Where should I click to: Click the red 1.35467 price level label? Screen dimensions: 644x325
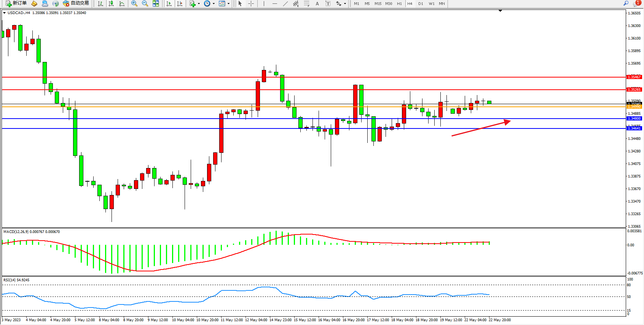click(x=634, y=77)
